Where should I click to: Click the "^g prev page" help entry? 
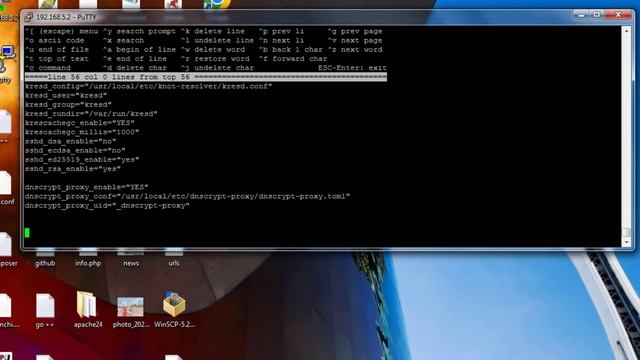tap(355, 31)
